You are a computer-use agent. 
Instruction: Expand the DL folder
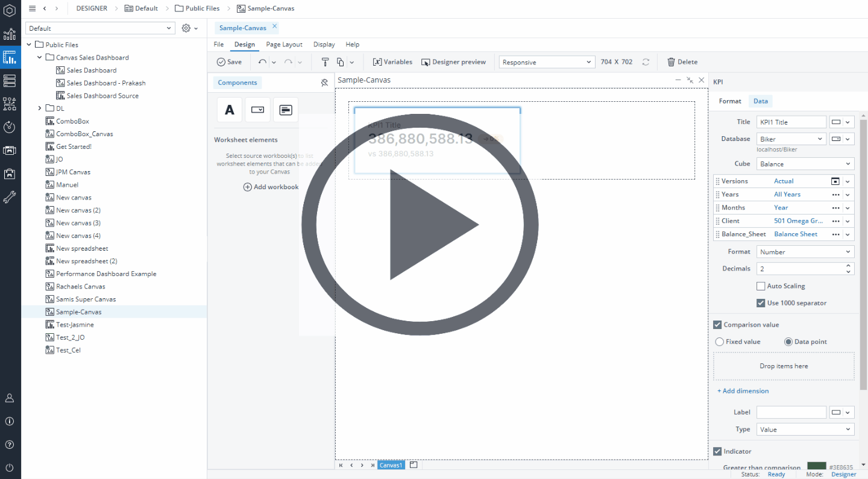pyautogui.click(x=39, y=108)
